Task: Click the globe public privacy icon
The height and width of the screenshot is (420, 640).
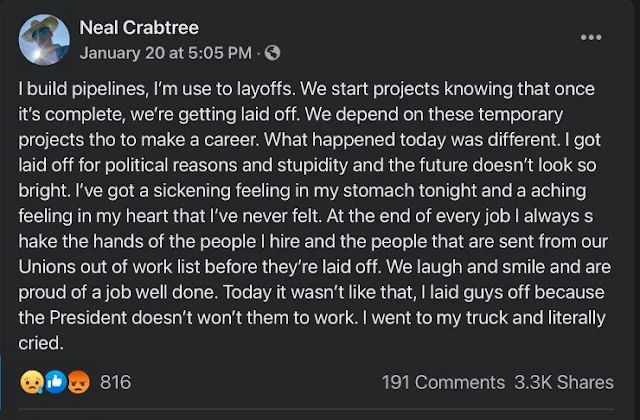Action: tap(273, 52)
